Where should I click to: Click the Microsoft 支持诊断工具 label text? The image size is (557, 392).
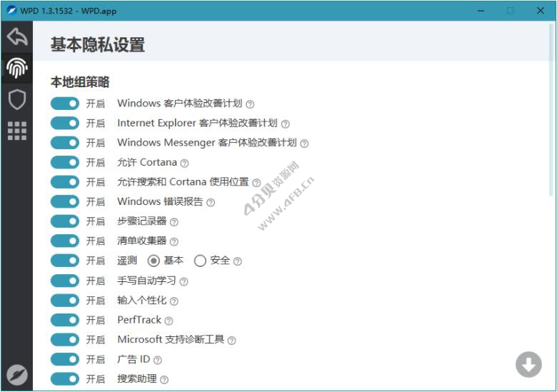pyautogui.click(x=171, y=340)
